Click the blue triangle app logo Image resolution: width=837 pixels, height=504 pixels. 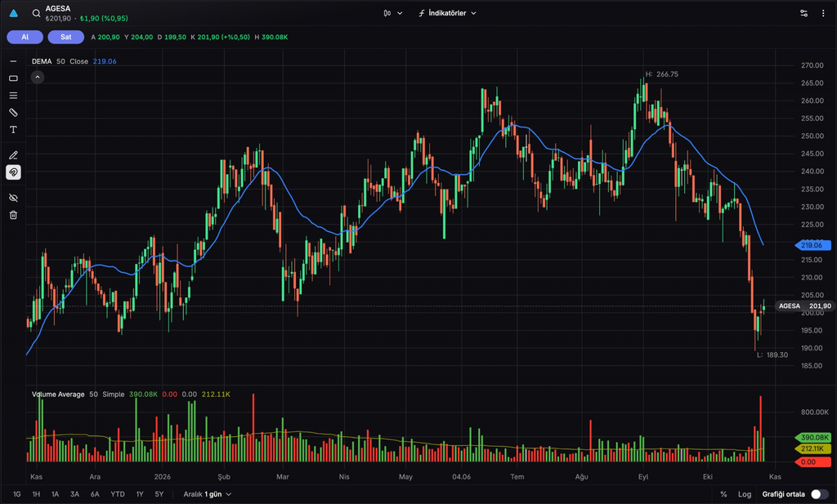point(14,13)
